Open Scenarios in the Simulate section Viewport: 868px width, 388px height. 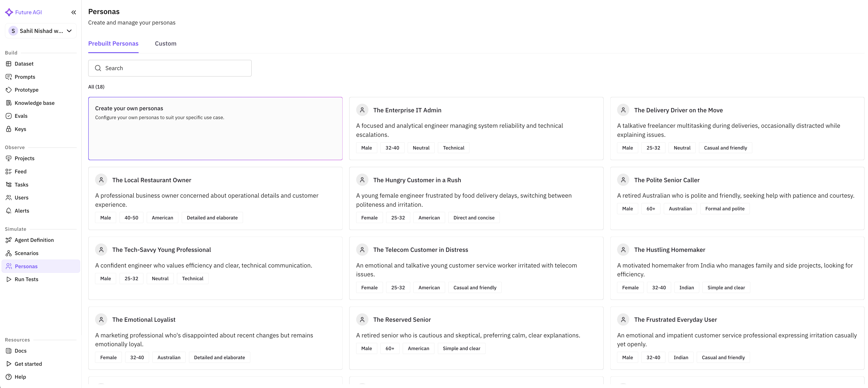tap(26, 253)
